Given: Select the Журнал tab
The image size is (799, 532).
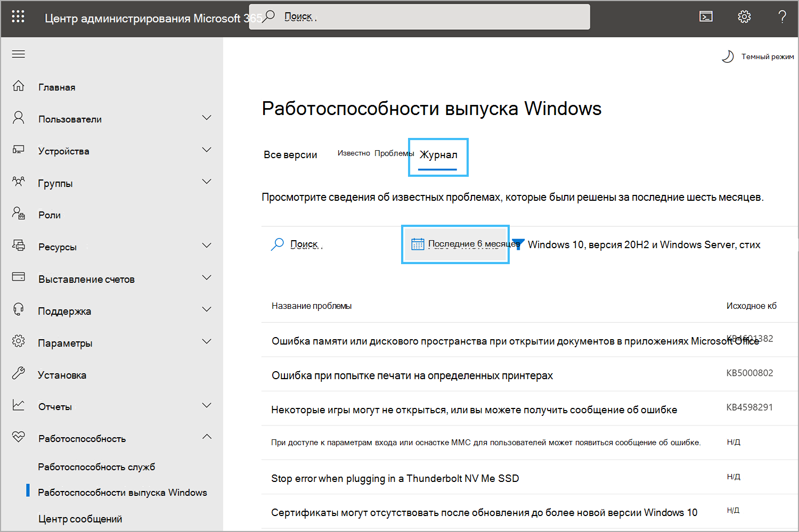Looking at the screenshot, I should point(438,155).
